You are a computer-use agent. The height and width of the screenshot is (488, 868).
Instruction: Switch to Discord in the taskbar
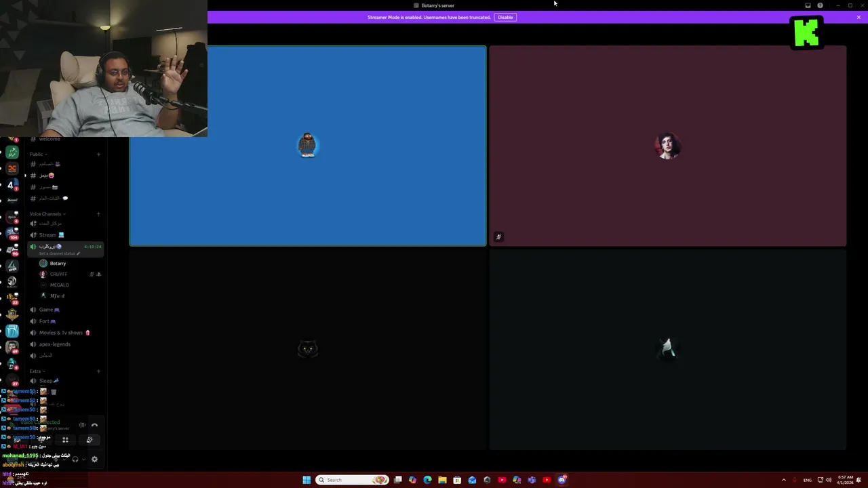[x=561, y=480]
